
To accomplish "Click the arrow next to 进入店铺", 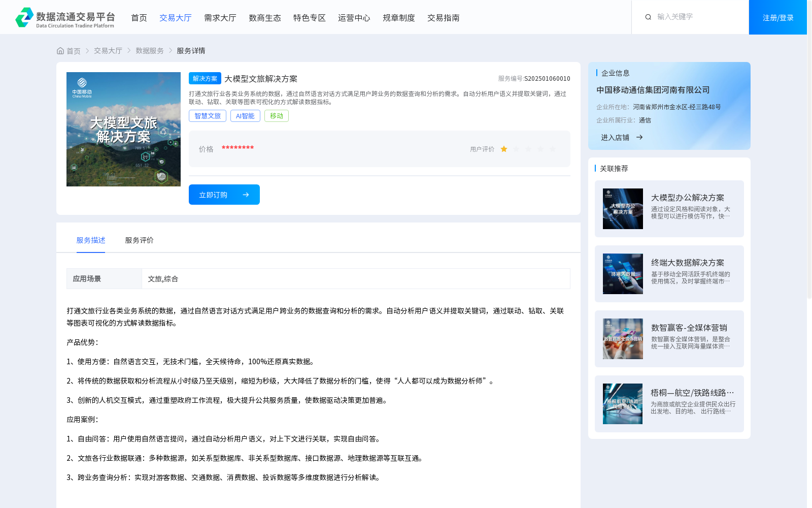I will [x=639, y=137].
